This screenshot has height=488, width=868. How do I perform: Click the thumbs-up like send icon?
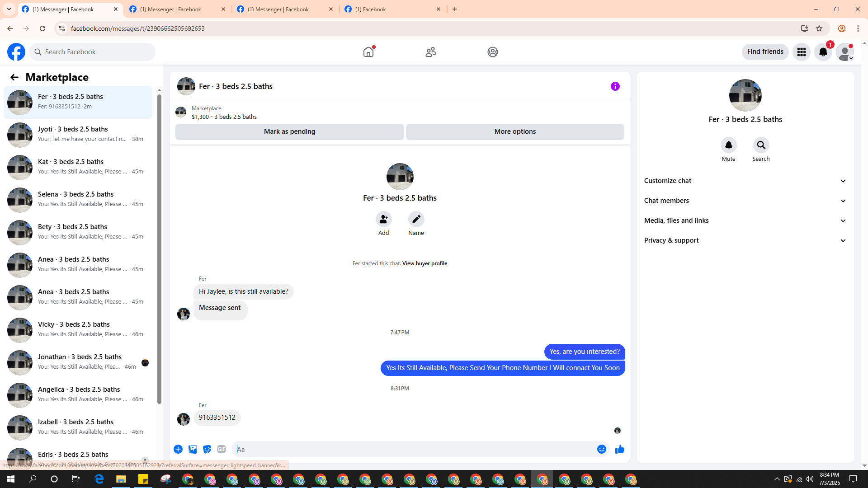coord(619,449)
